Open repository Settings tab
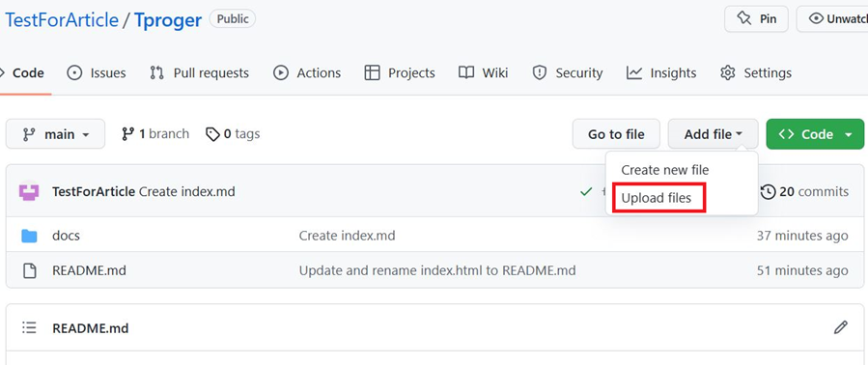 (x=756, y=73)
